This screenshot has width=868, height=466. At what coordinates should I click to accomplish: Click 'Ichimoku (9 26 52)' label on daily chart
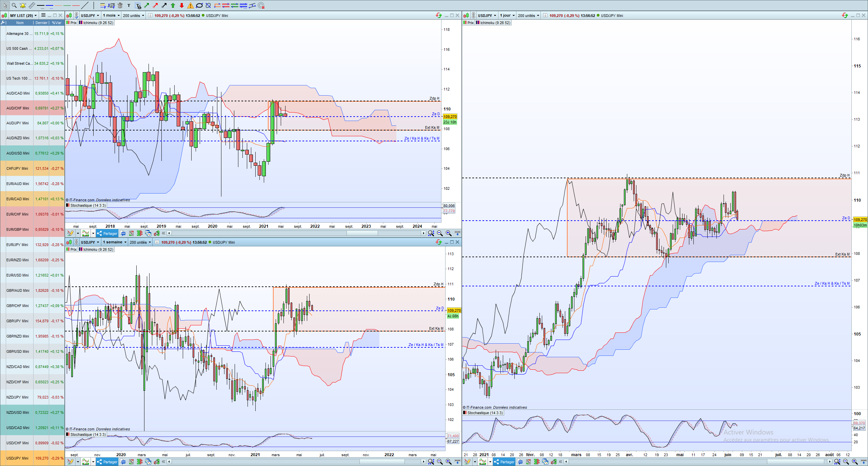pos(493,23)
